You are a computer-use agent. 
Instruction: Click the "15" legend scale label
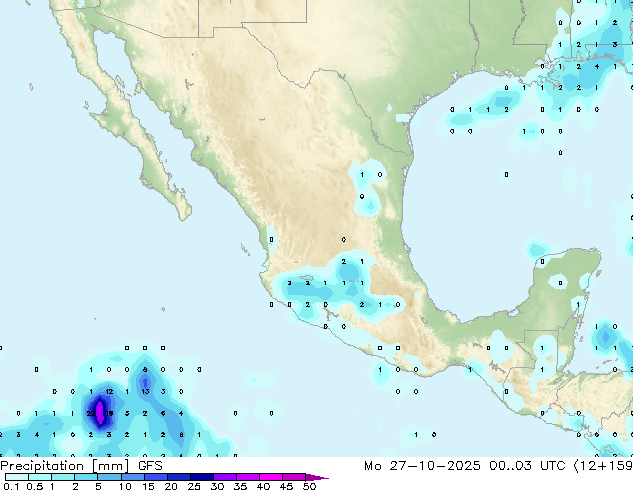(148, 486)
